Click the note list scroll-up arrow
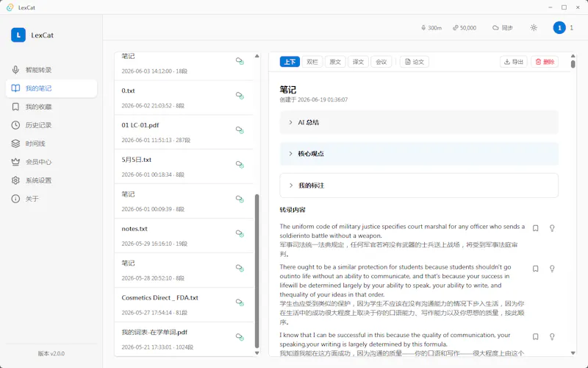The height and width of the screenshot is (368, 588). click(257, 56)
